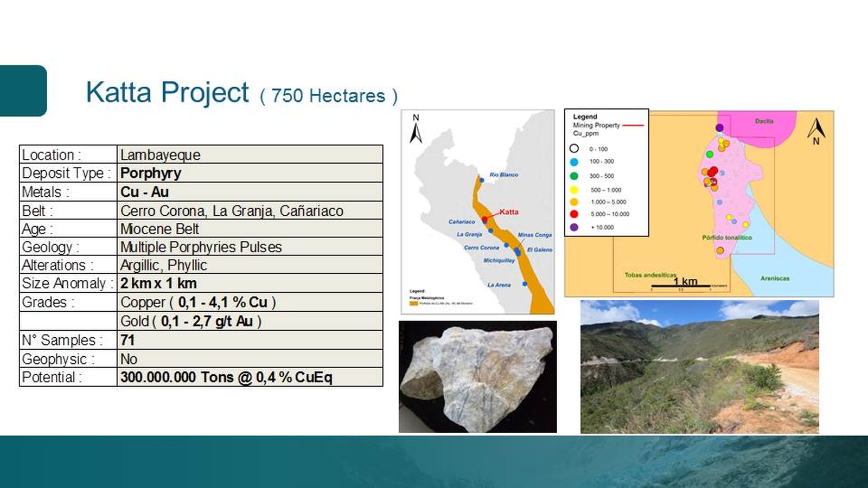The image size is (868, 488).
Task: Click the red Mining Property line in legend
Action: 633,125
